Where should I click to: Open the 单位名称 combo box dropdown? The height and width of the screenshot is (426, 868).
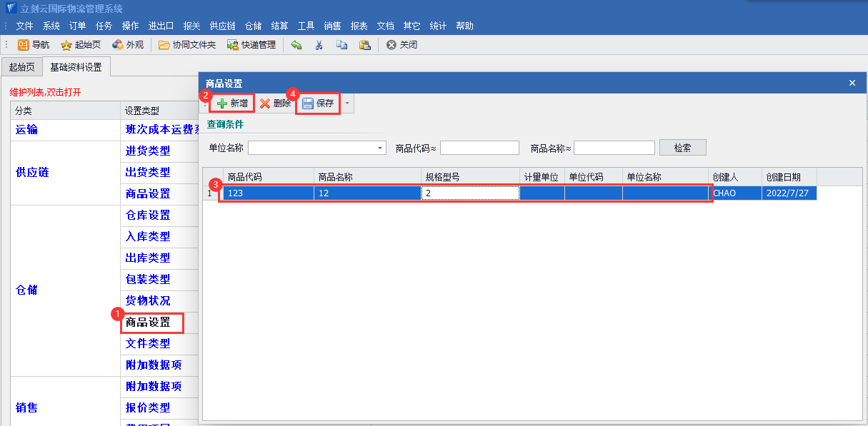coord(380,148)
